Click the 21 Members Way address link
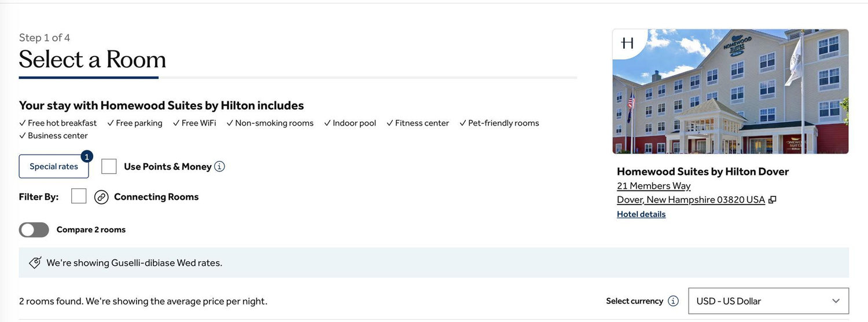This screenshot has width=868, height=322. click(x=654, y=186)
